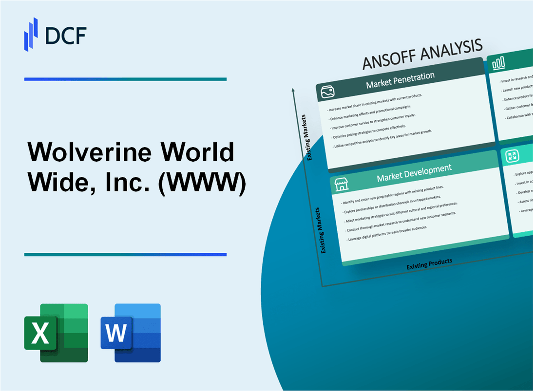Click the Wolverine World Wide, Inc. (WWW) title
This screenshot has height=392, width=536.
pyautogui.click(x=137, y=168)
